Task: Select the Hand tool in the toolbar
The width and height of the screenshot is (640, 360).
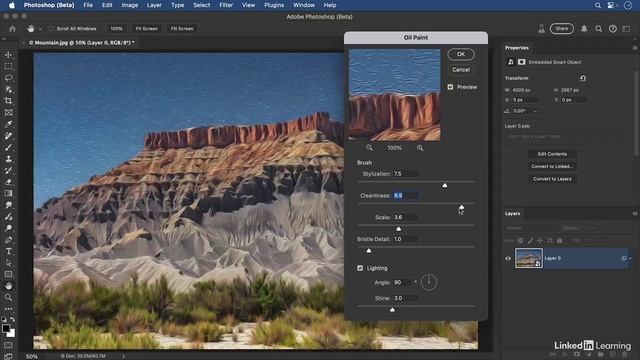Action: click(9, 286)
